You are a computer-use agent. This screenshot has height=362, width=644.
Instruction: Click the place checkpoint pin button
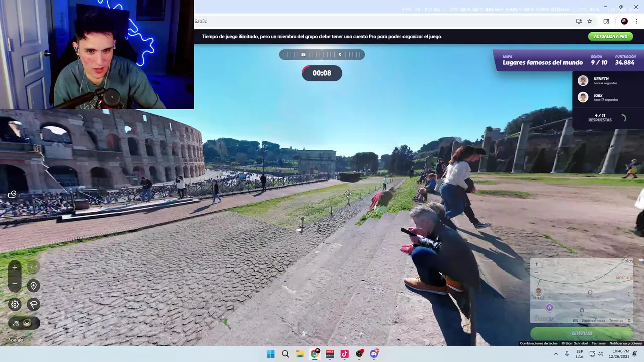click(x=34, y=286)
